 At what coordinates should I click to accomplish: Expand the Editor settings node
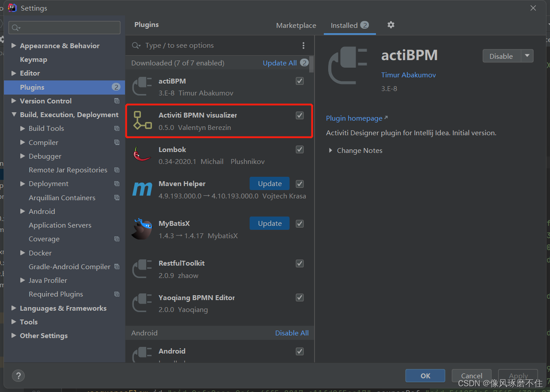(14, 73)
